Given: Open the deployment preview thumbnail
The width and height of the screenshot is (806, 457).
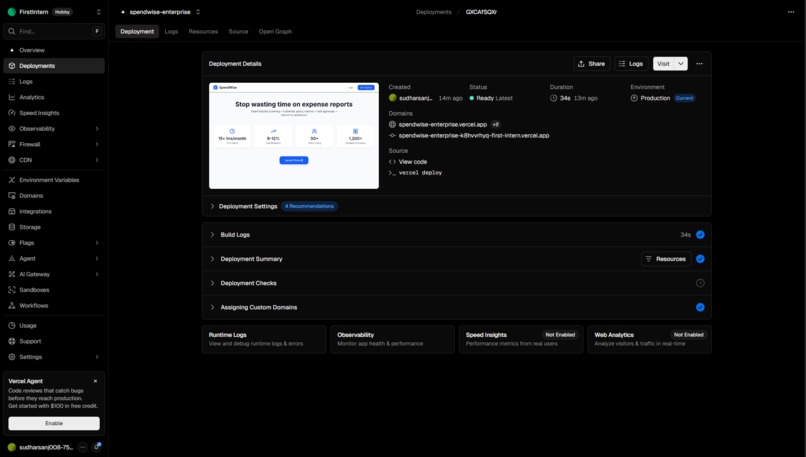Looking at the screenshot, I should pyautogui.click(x=294, y=136).
